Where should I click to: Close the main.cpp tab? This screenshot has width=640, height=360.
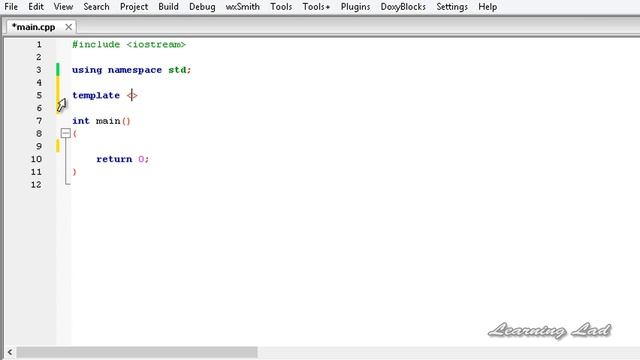[69, 27]
